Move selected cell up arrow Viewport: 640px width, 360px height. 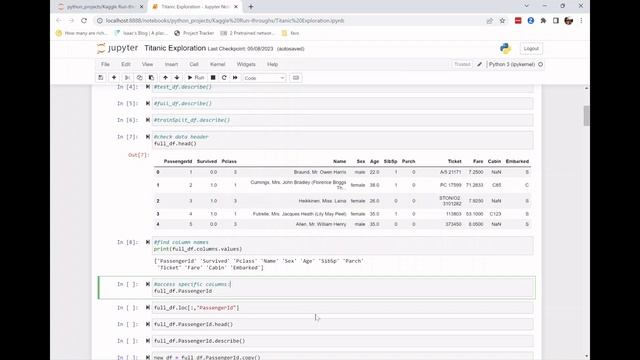click(165, 78)
